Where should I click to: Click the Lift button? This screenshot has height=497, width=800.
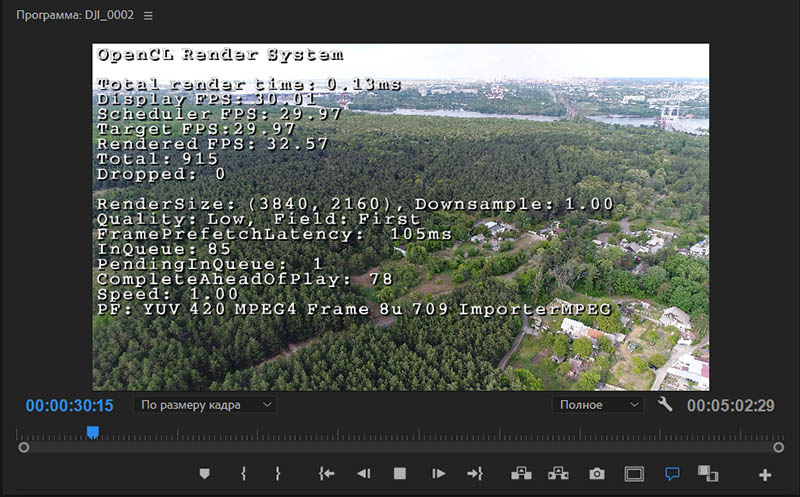point(521,474)
